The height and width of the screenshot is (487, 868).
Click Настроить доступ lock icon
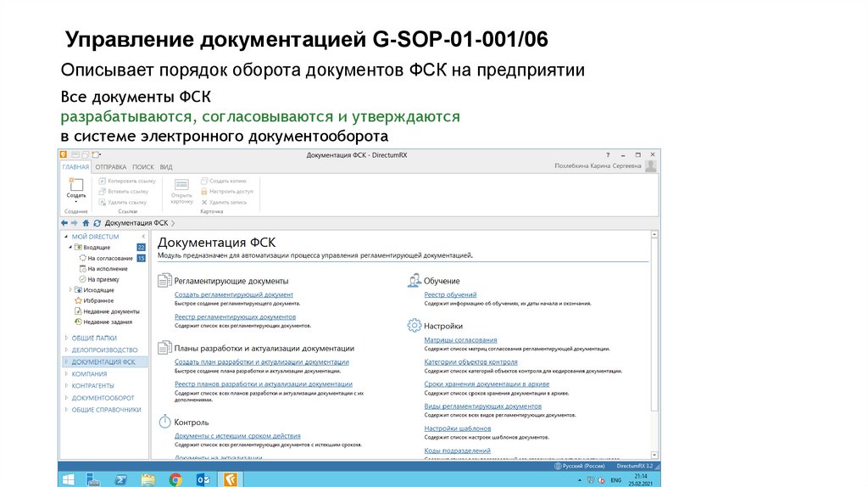(203, 192)
